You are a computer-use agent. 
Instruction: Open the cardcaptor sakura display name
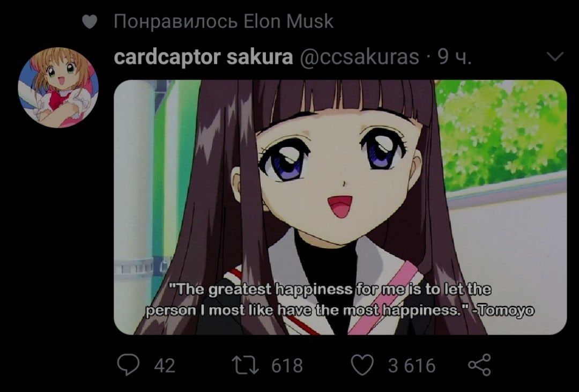pos(203,57)
